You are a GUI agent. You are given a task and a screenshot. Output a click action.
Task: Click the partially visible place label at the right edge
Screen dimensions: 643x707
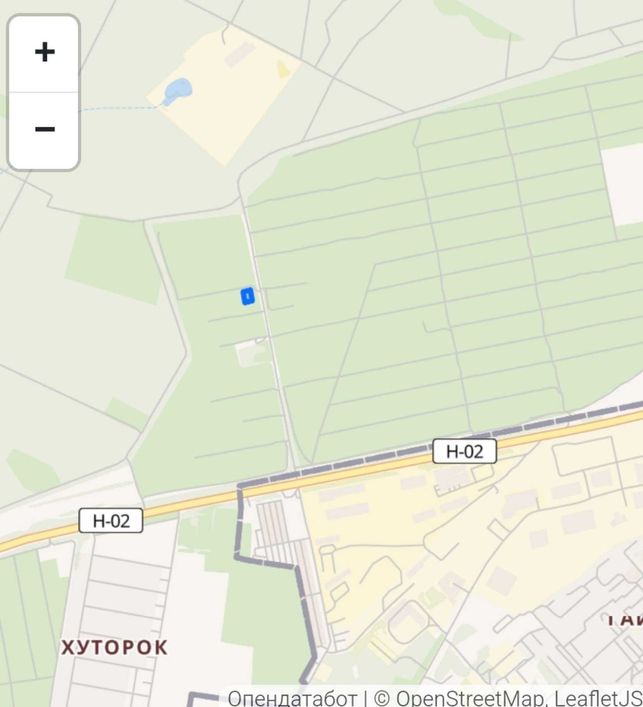(625, 619)
